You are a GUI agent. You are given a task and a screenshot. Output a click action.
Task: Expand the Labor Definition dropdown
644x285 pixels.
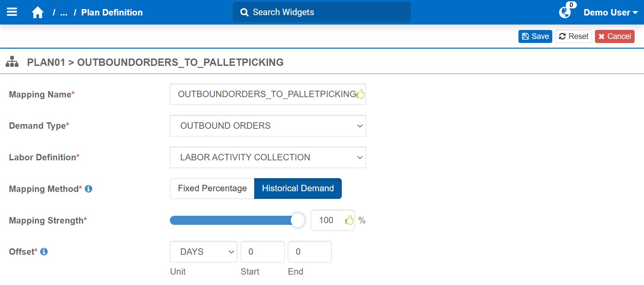pos(268,157)
